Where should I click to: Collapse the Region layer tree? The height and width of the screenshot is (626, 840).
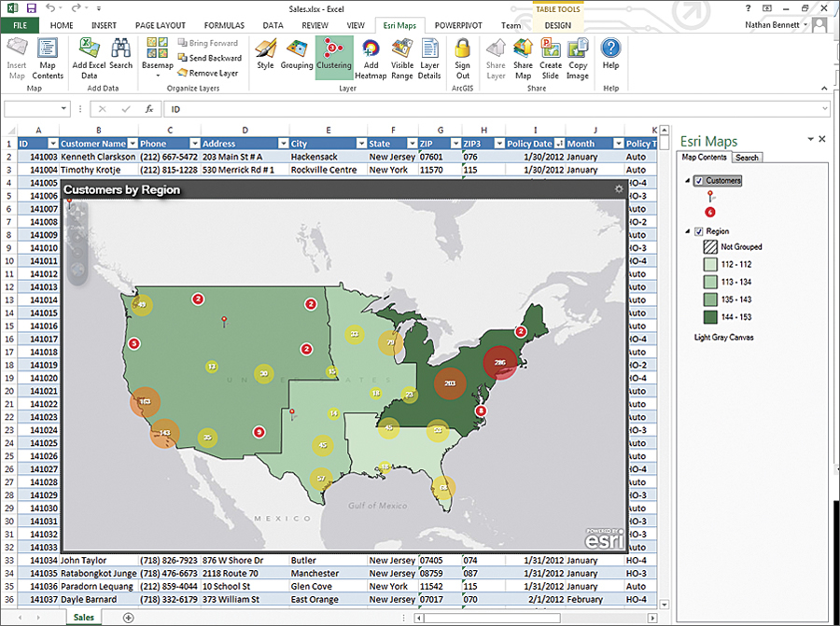tap(687, 231)
